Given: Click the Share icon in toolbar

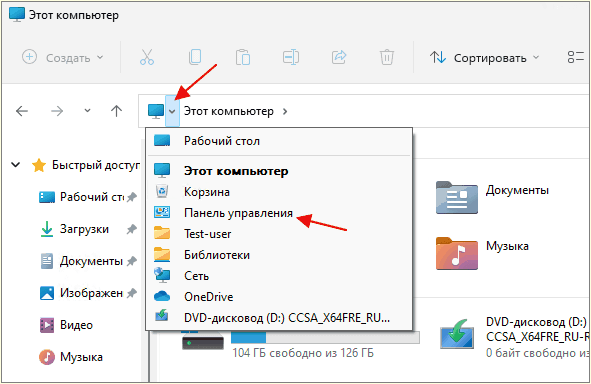Looking at the screenshot, I should click(338, 57).
